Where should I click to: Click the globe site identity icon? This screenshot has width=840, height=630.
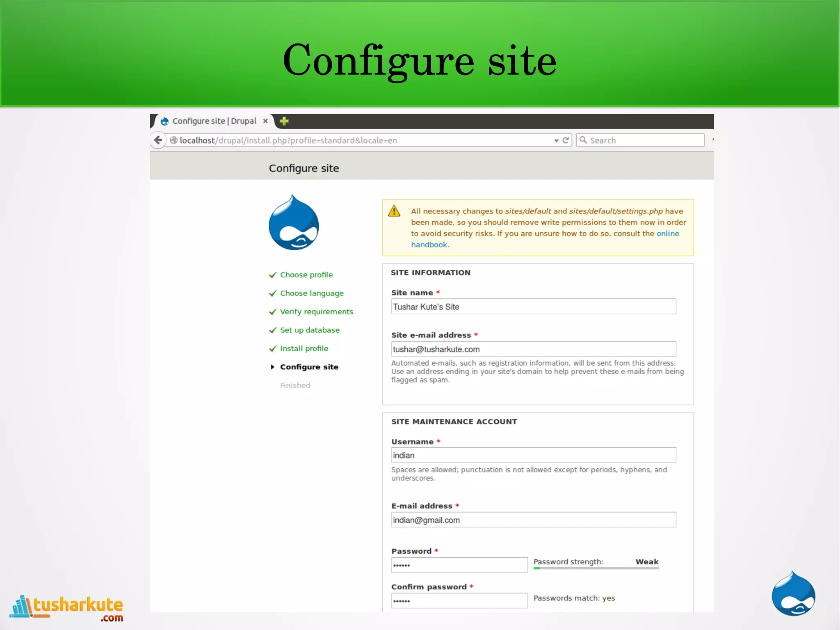click(x=173, y=140)
